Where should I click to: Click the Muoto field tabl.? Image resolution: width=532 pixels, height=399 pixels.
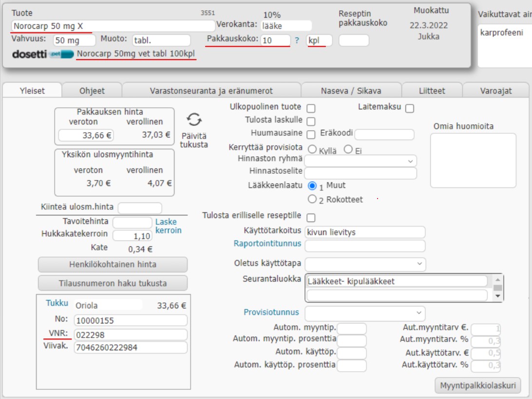point(161,40)
